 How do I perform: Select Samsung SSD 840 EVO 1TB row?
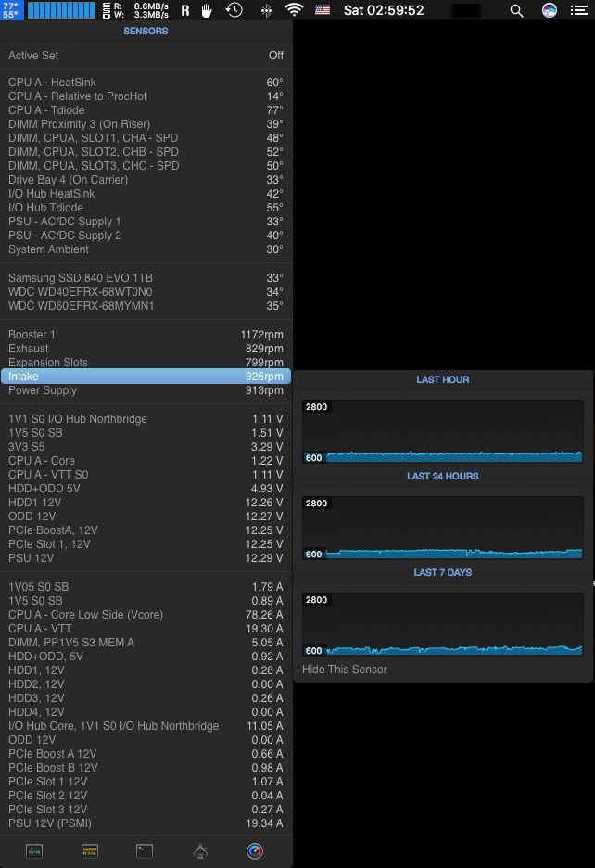coord(146,278)
